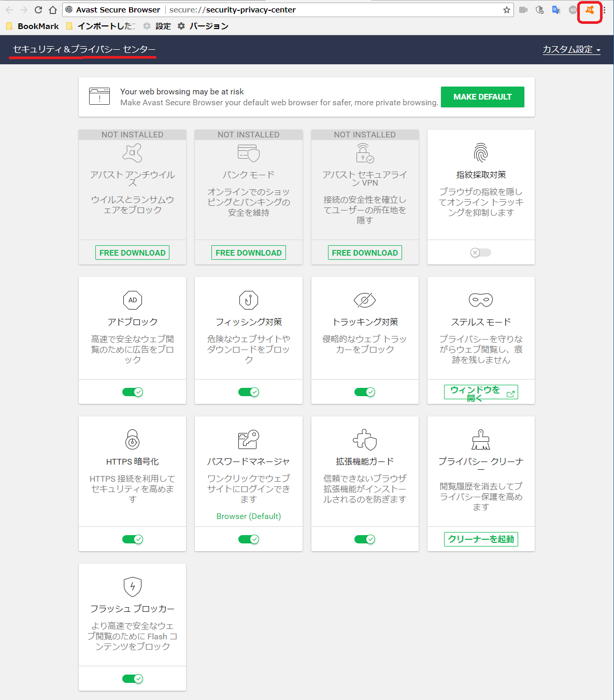Click the ウィンドウを開く stealth mode button
Viewport: 614px width, 700px height.
pos(481,392)
